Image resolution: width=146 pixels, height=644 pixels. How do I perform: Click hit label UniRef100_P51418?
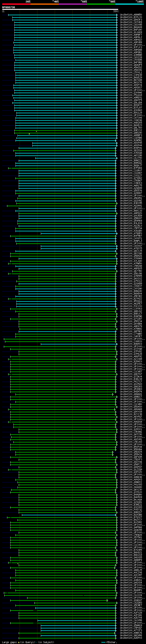131,95
